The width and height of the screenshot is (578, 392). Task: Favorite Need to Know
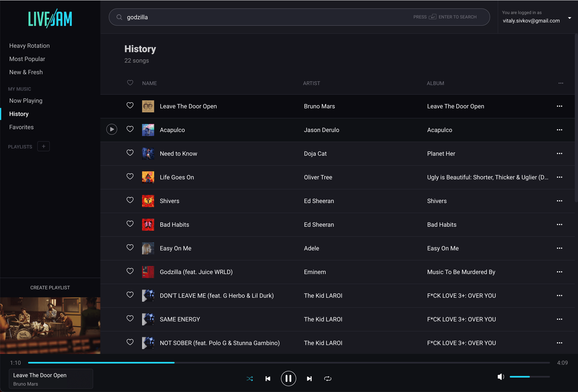(x=130, y=153)
